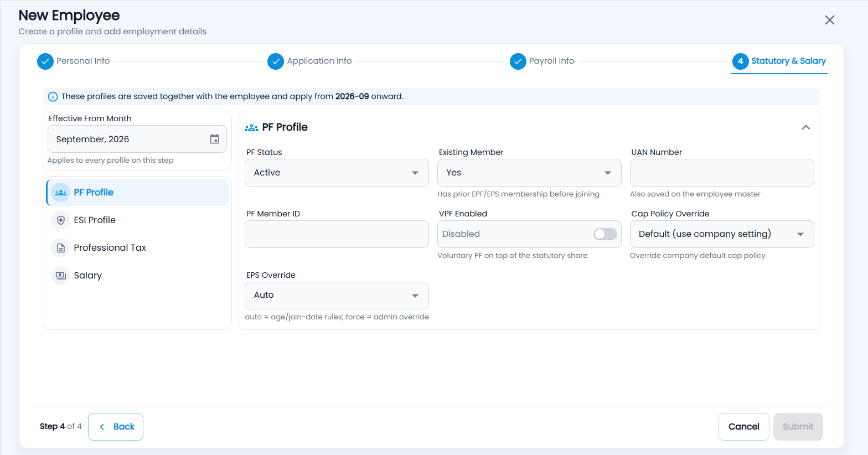Go to the Payroll Info step
The width and height of the screenshot is (868, 455).
(542, 61)
